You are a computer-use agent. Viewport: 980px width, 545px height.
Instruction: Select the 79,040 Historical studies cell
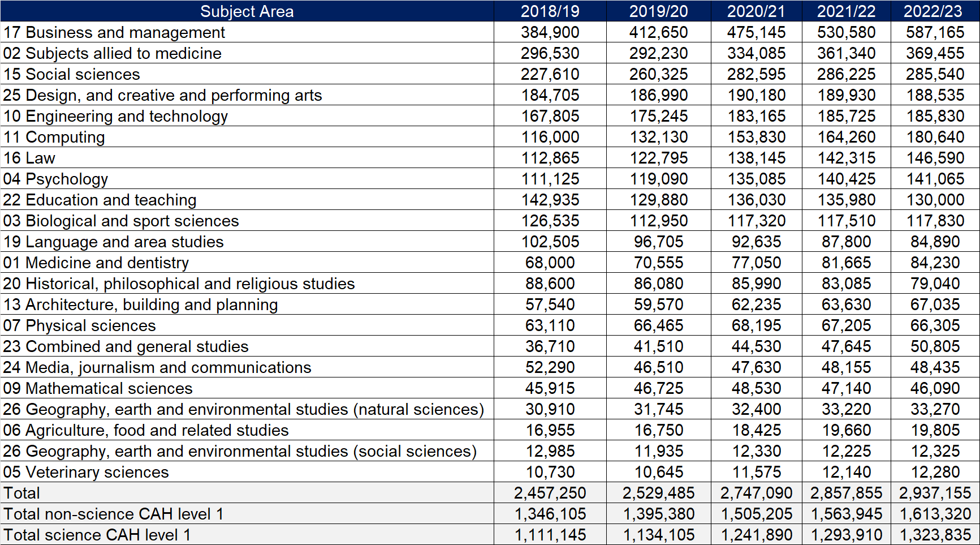(x=935, y=284)
